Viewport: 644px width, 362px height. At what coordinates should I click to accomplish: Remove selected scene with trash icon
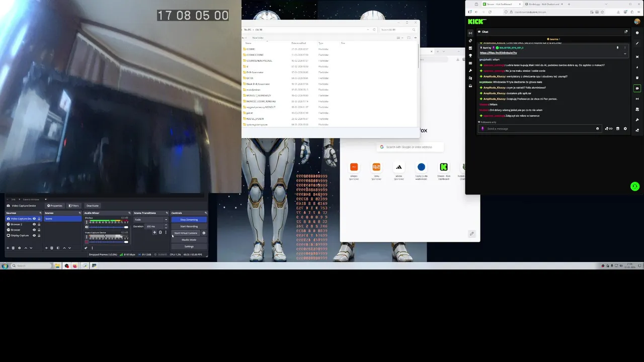point(52,248)
